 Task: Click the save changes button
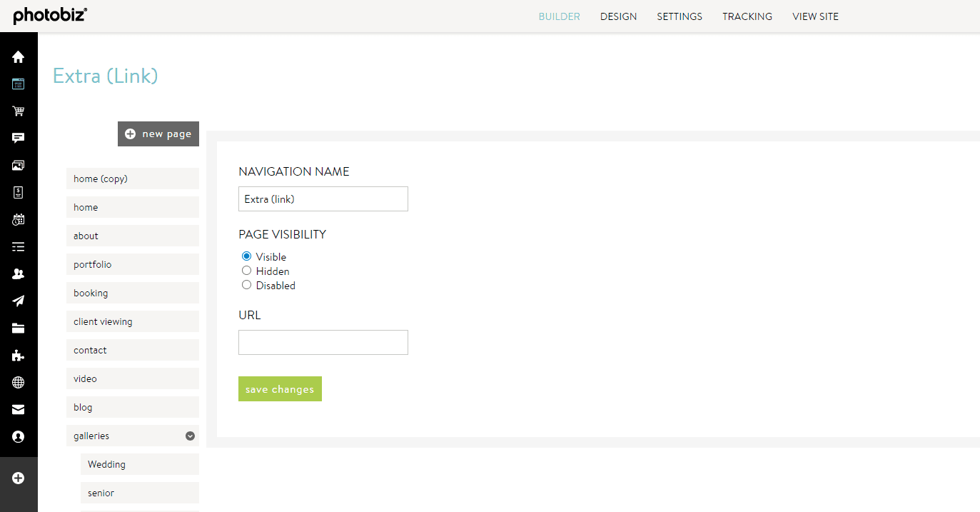(280, 388)
